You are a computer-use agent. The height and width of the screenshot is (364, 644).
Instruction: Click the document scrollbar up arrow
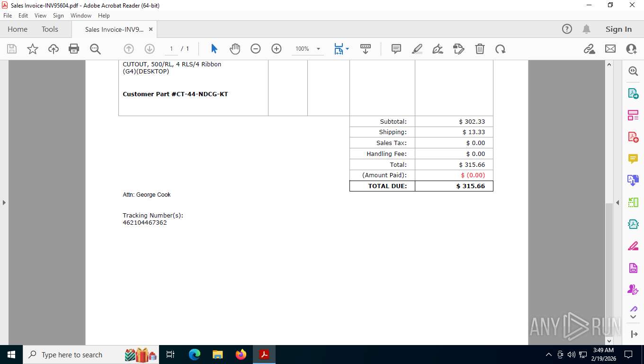pos(609,64)
